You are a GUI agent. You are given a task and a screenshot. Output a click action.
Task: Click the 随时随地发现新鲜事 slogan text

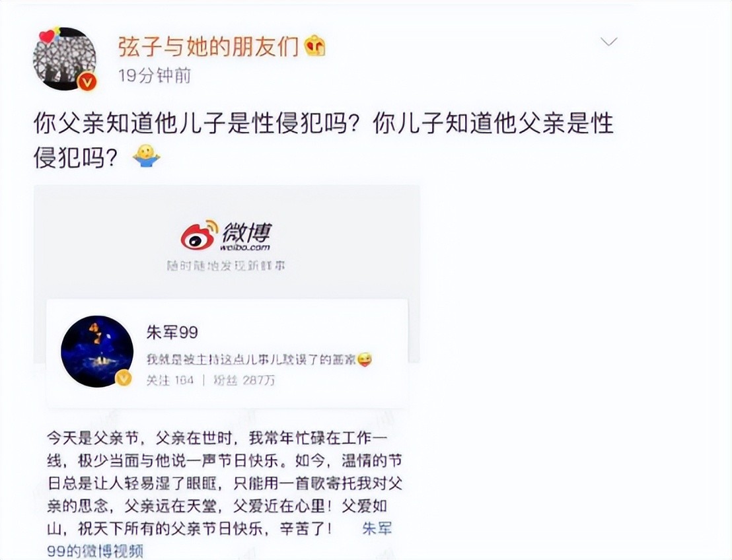(x=226, y=266)
